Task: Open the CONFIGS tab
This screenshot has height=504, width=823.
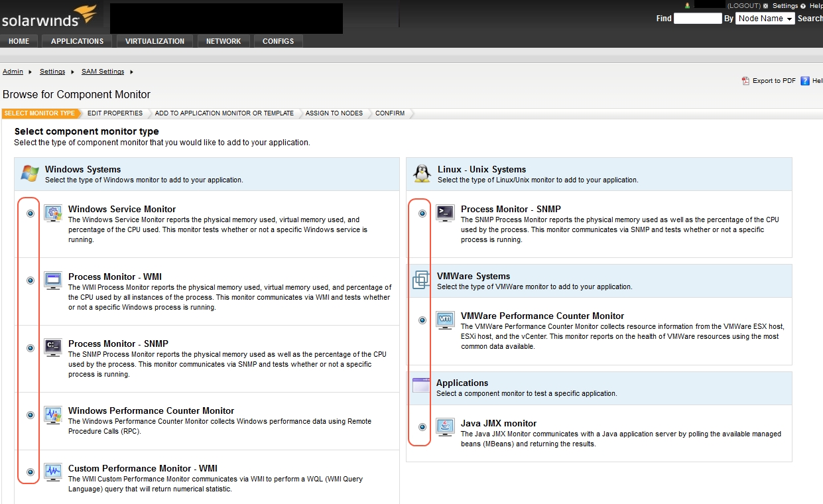Action: [x=279, y=41]
